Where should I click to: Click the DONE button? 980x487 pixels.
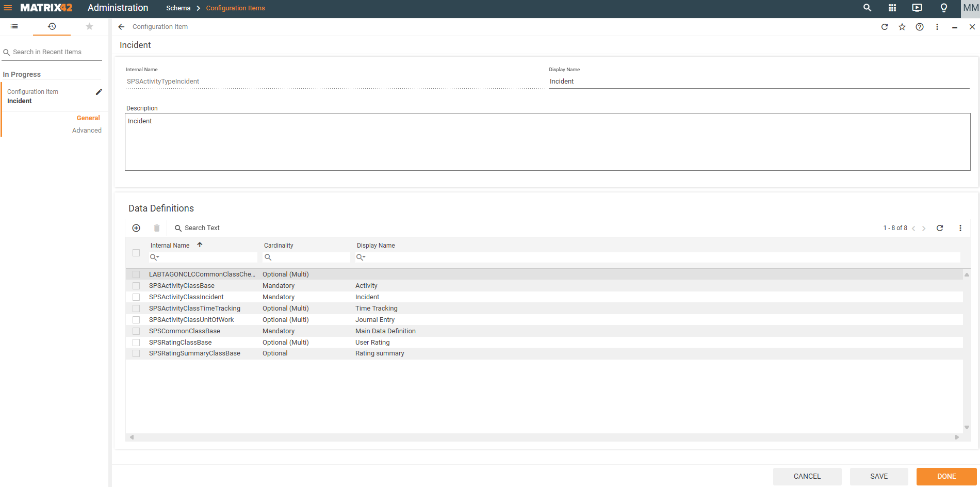click(946, 476)
